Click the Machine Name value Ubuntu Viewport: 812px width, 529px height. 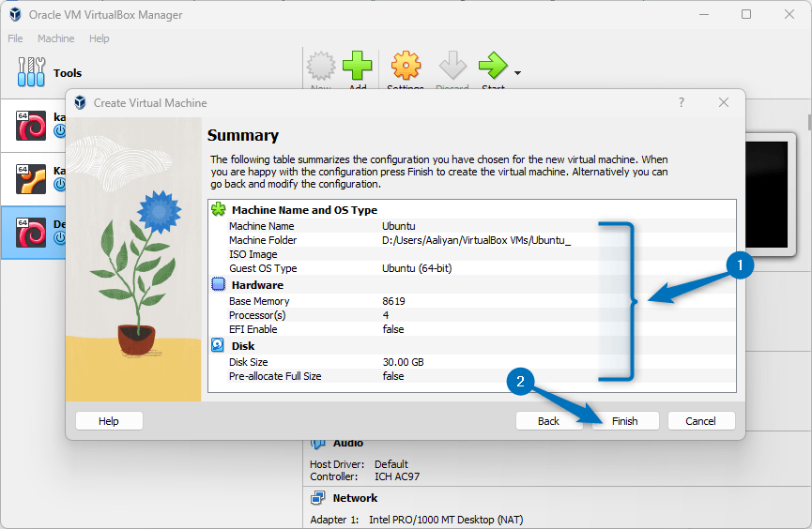click(x=399, y=226)
